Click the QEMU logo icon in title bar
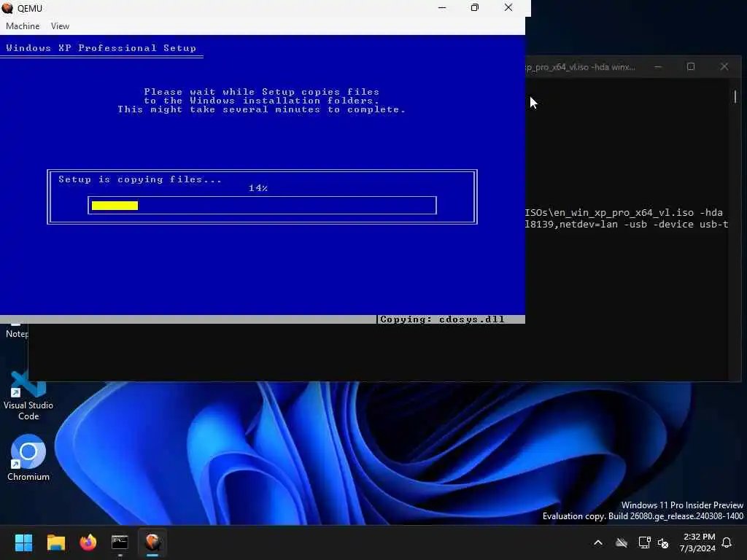The image size is (747, 560). coord(7,8)
